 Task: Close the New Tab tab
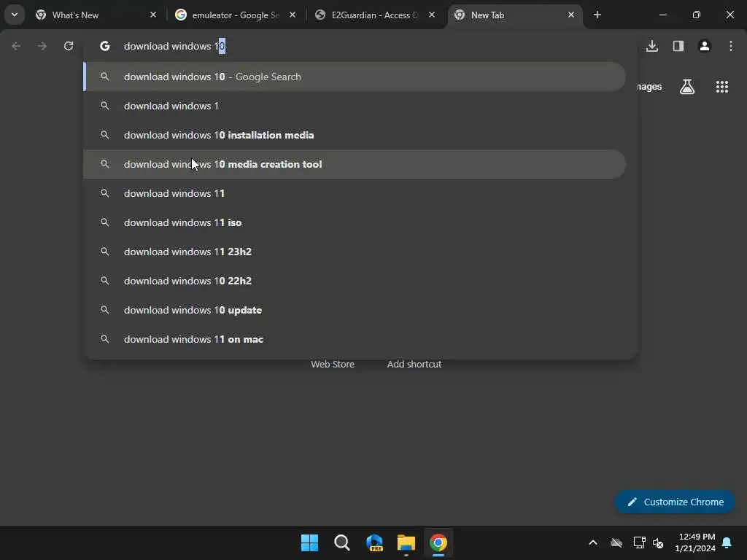pyautogui.click(x=571, y=15)
